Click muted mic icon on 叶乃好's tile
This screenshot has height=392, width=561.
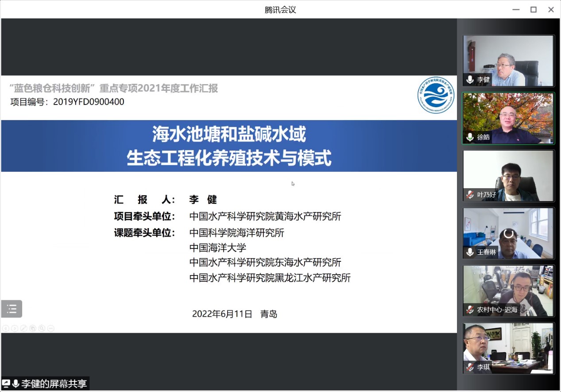coord(470,195)
